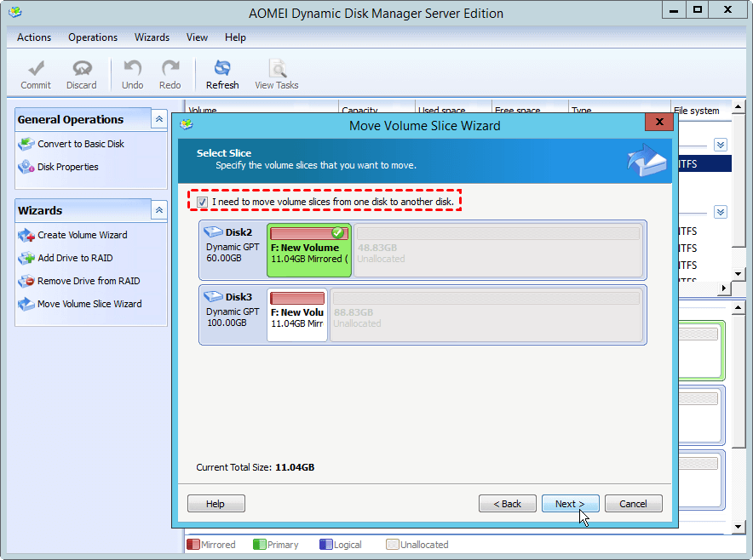
Task: Click disk map scrollbar down arrow
Action: point(739,527)
